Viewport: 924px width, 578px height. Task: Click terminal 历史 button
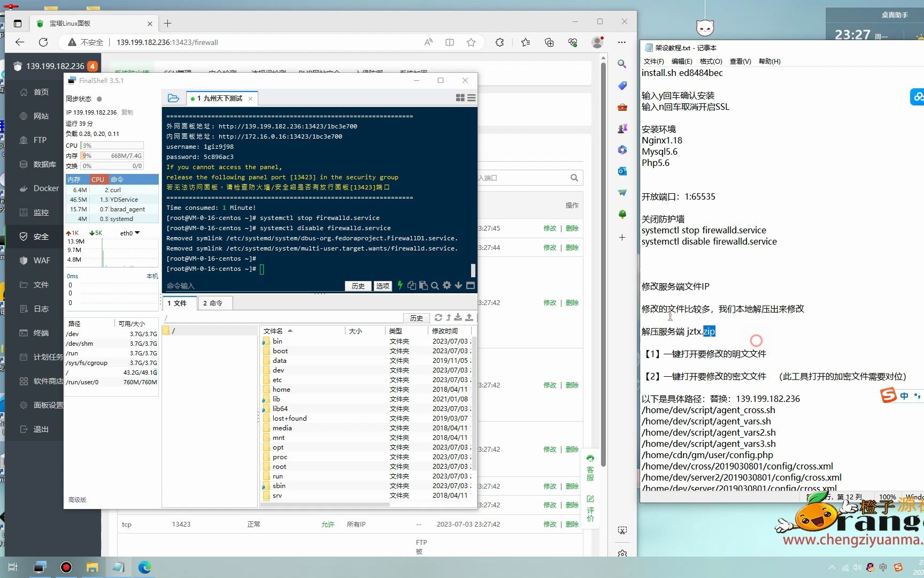tap(358, 286)
